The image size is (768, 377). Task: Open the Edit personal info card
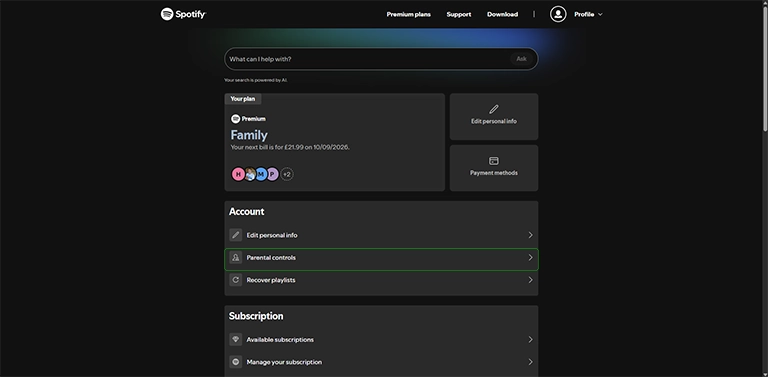coord(494,117)
